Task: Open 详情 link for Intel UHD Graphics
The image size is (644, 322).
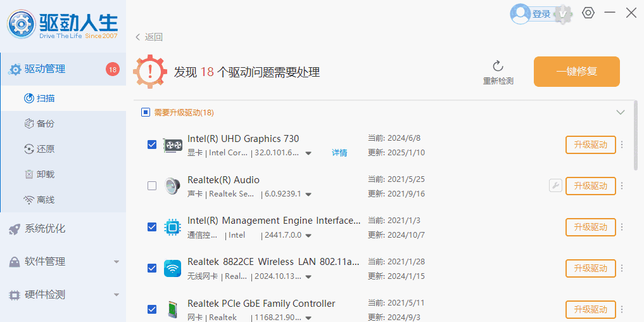Action: point(339,153)
